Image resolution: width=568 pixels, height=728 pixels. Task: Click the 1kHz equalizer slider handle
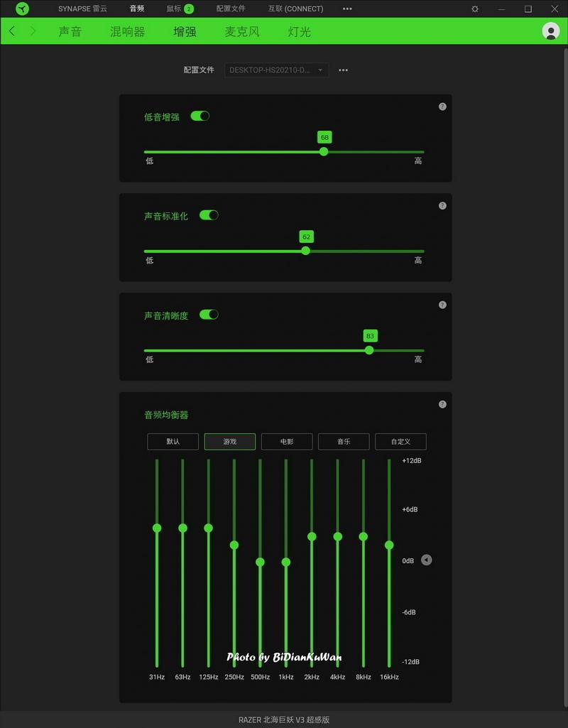coord(286,562)
